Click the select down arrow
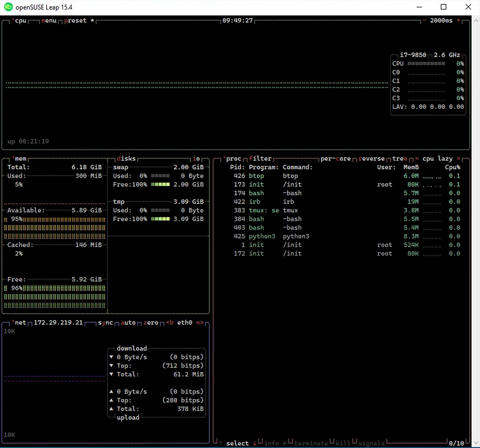 click(x=255, y=443)
